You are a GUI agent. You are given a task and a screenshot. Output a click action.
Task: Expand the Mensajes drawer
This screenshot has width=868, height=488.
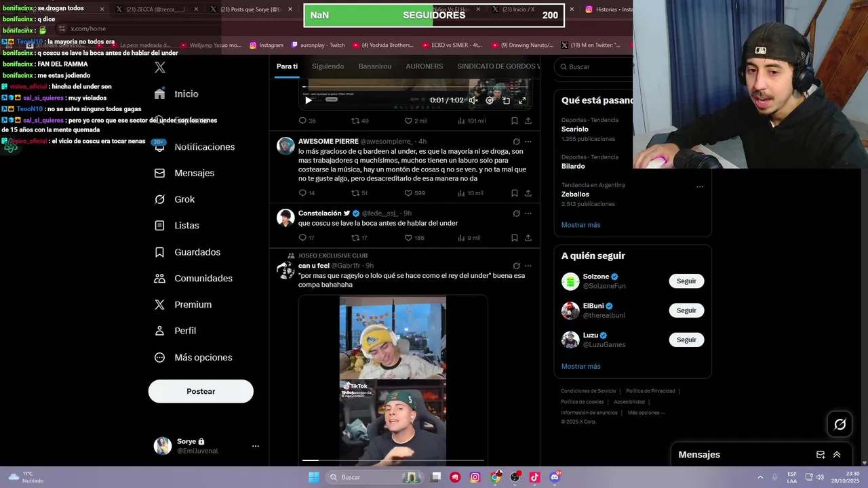[837, 455]
